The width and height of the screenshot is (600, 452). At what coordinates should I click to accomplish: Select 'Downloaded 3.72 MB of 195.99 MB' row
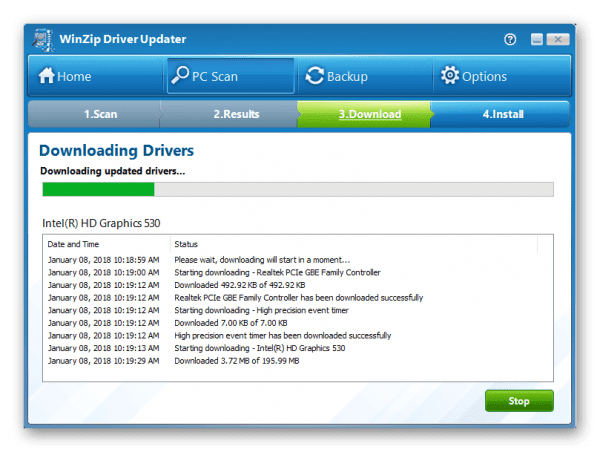298,361
